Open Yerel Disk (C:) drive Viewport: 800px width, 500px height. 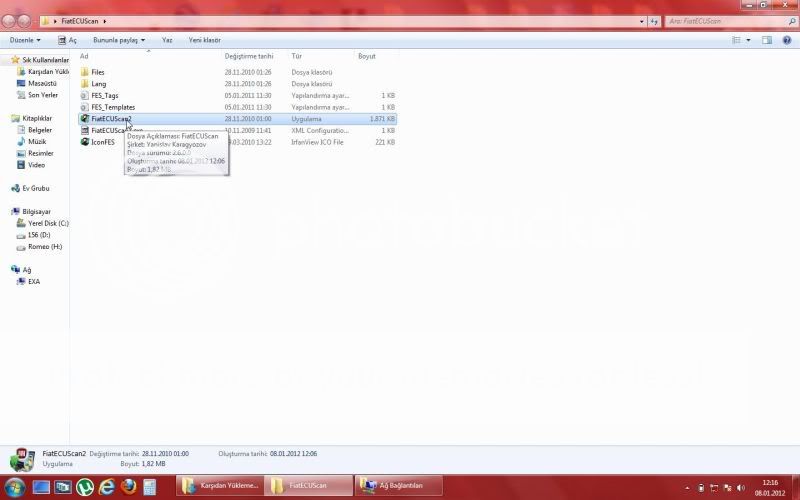43,223
